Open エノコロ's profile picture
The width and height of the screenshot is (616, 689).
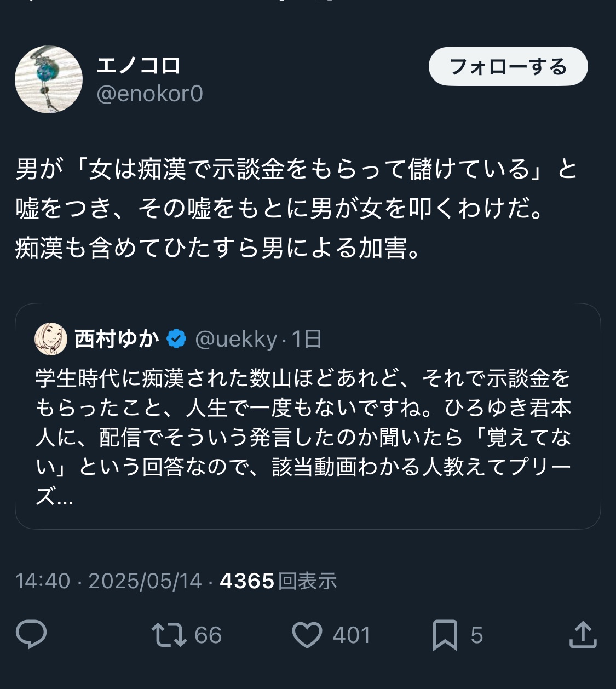[49, 79]
